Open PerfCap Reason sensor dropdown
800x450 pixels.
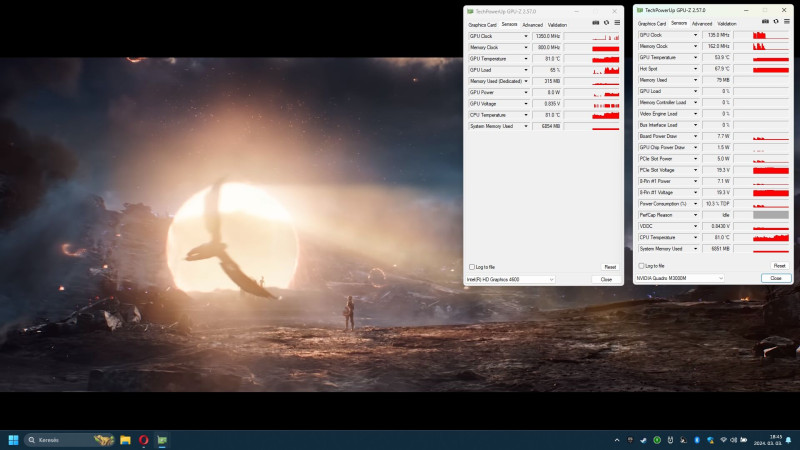pos(695,215)
